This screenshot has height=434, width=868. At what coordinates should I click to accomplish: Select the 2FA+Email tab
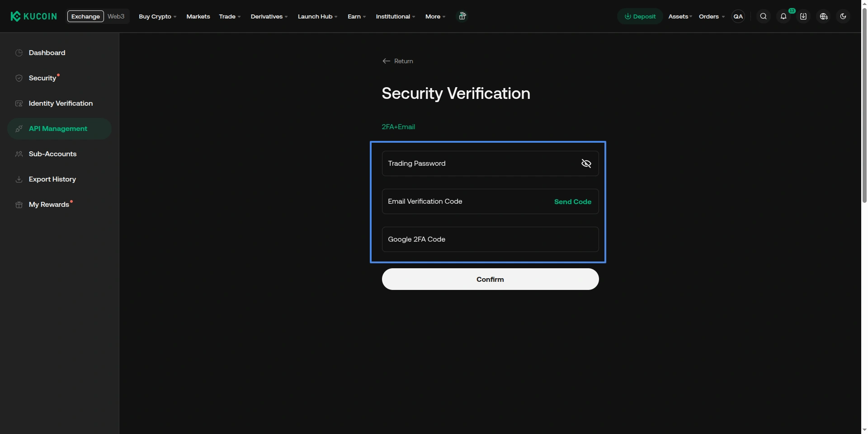398,127
